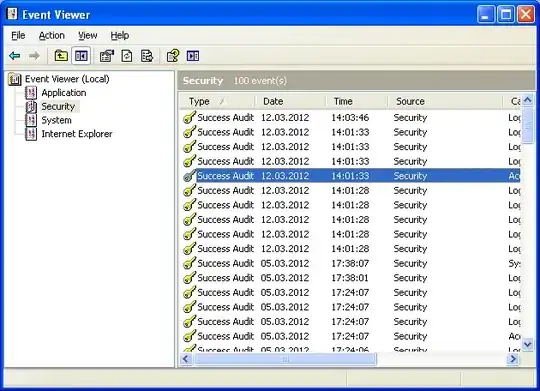Click the '100 event(s)' header text
The height and width of the screenshot is (391, 540).
(x=260, y=81)
